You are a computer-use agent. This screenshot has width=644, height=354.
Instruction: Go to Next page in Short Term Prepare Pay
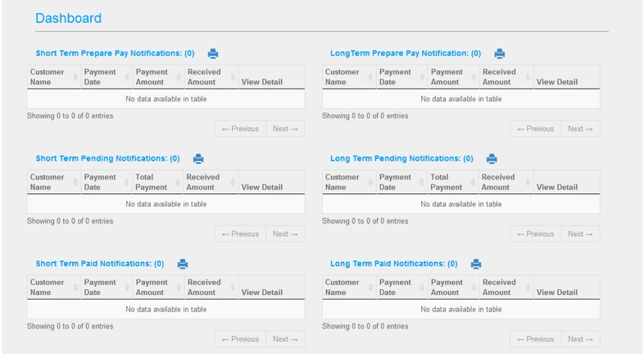click(x=285, y=129)
